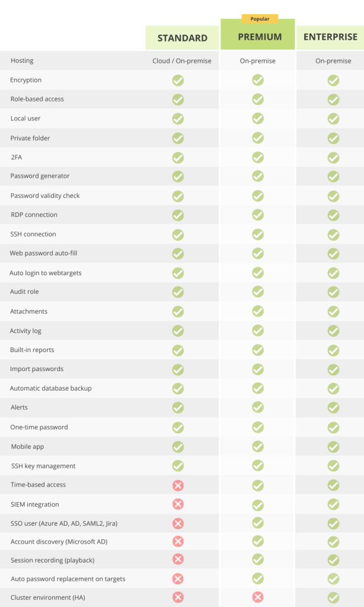This screenshot has width=364, height=607.
Task: Click Standard checkmark for RDP connection
Action: [x=178, y=215]
